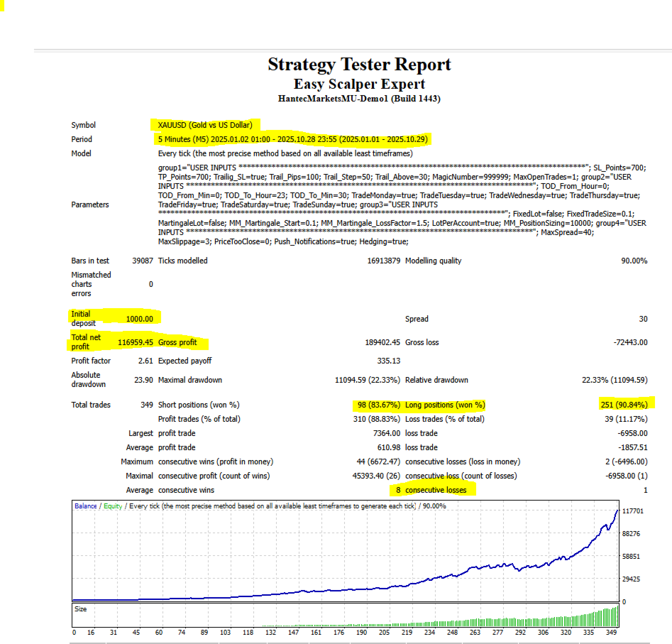Viewport: 672px width, 644px height.
Task: Click the 'Total trades' label
Action: (91, 405)
